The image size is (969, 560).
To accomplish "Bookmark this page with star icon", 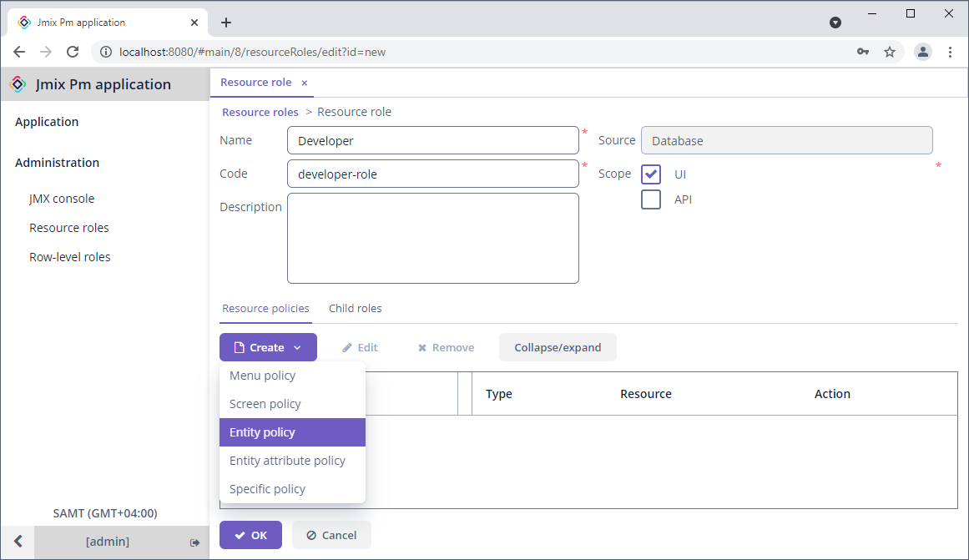I will (x=889, y=52).
